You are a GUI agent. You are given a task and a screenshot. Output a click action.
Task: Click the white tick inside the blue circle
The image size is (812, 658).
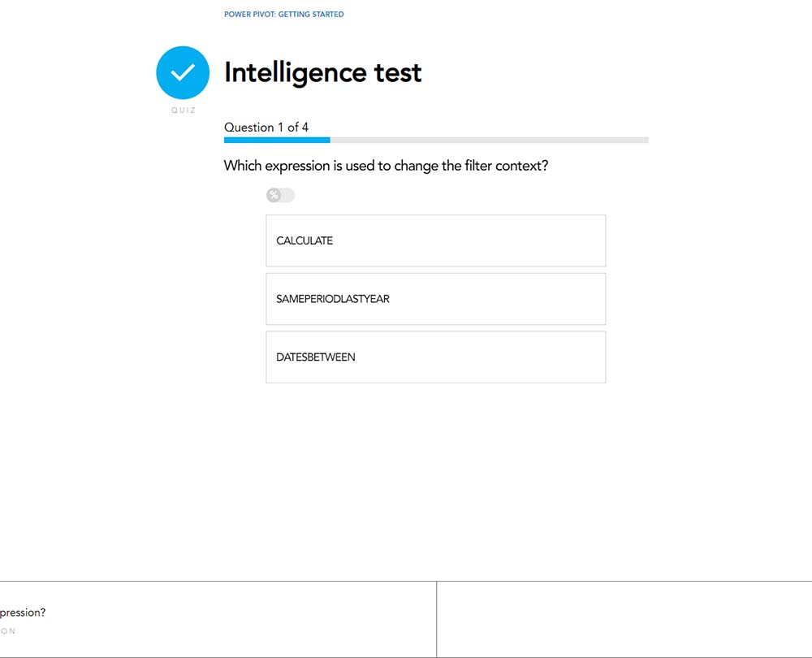[x=183, y=72]
